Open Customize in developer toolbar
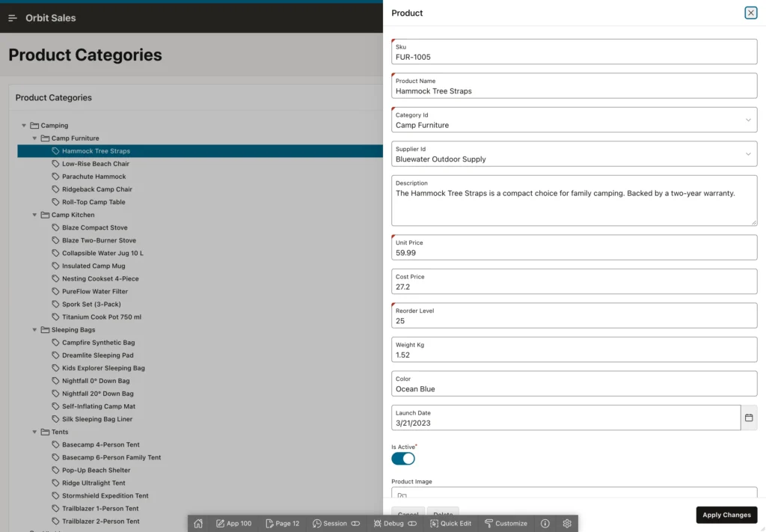This screenshot has height=532, width=766. pos(506,523)
